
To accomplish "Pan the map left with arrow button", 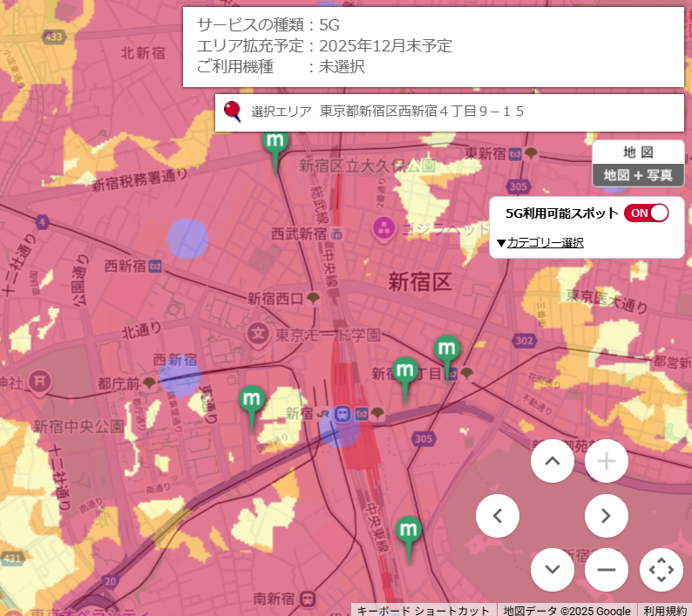I will point(498,515).
